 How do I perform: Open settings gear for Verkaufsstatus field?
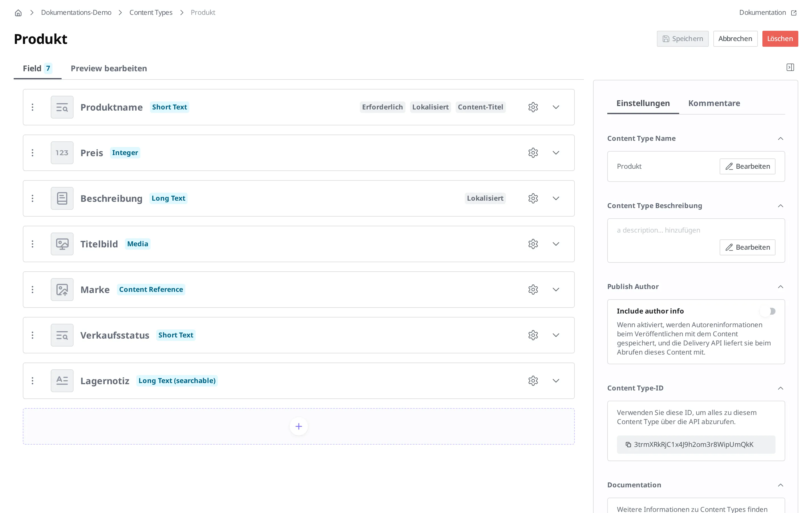click(x=533, y=335)
